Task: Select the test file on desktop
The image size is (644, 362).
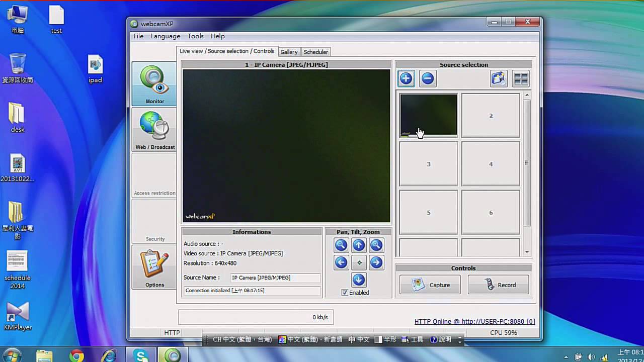Action: pyautogui.click(x=56, y=20)
